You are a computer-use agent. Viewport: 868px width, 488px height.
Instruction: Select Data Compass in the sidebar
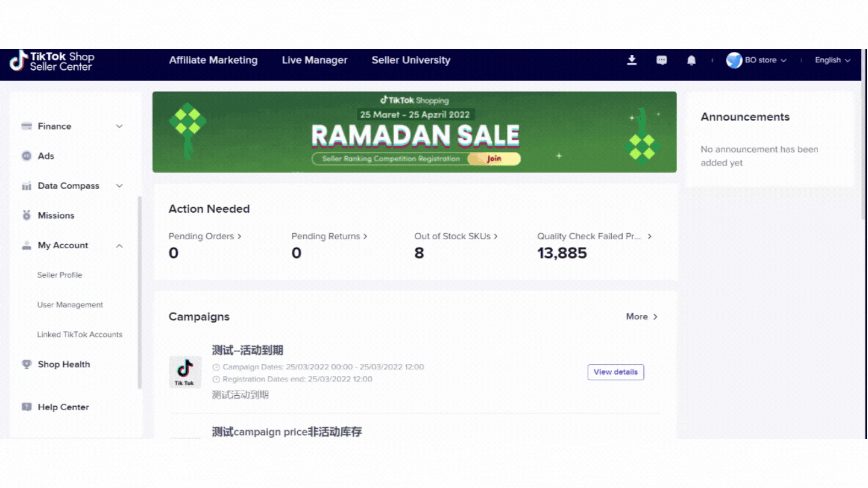[69, 186]
